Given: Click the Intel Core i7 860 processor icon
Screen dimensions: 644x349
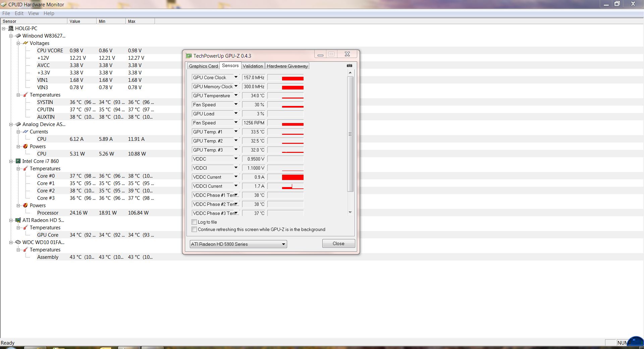Looking at the screenshot, I should pos(18,161).
